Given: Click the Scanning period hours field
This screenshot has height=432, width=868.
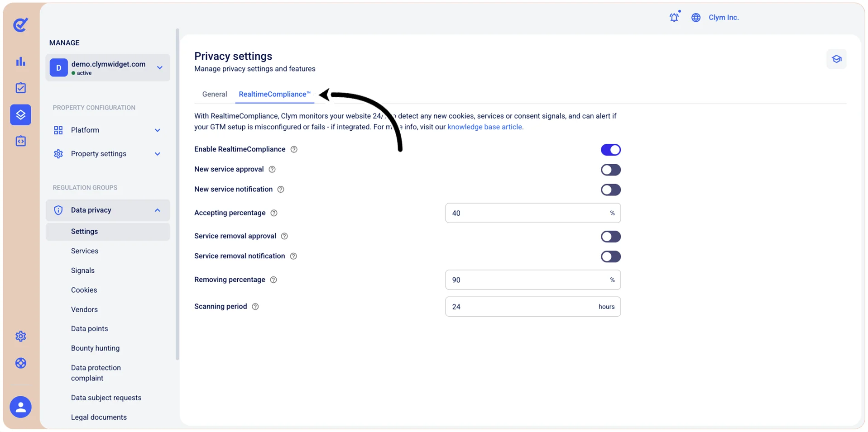Looking at the screenshot, I should [533, 307].
